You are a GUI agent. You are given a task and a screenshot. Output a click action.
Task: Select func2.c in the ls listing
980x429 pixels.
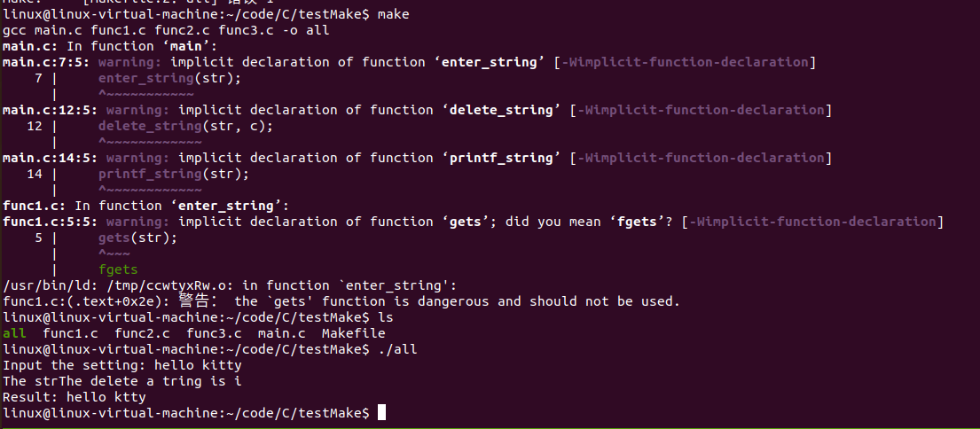click(140, 333)
